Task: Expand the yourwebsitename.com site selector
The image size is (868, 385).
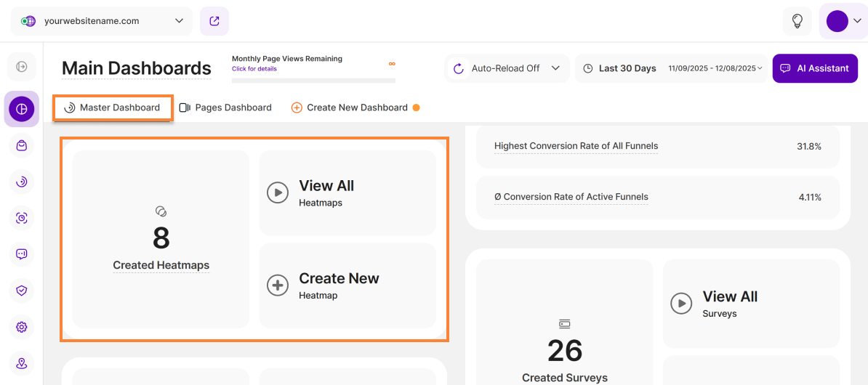Action: coord(102,21)
